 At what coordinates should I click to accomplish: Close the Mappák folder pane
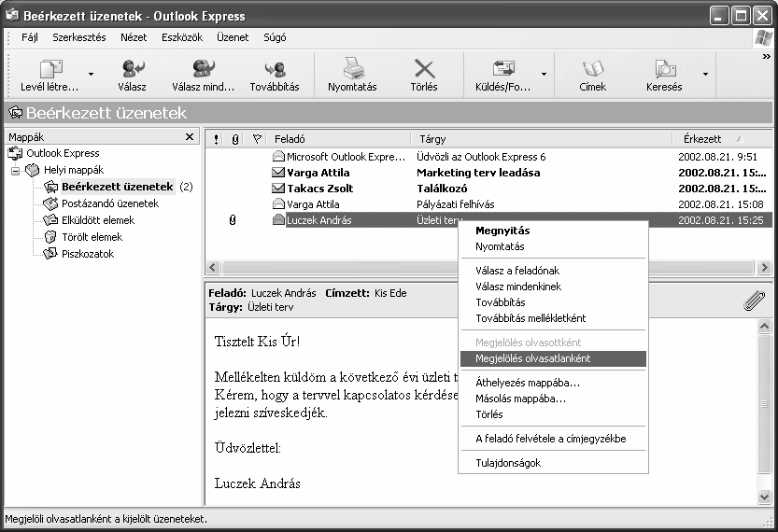[189, 137]
